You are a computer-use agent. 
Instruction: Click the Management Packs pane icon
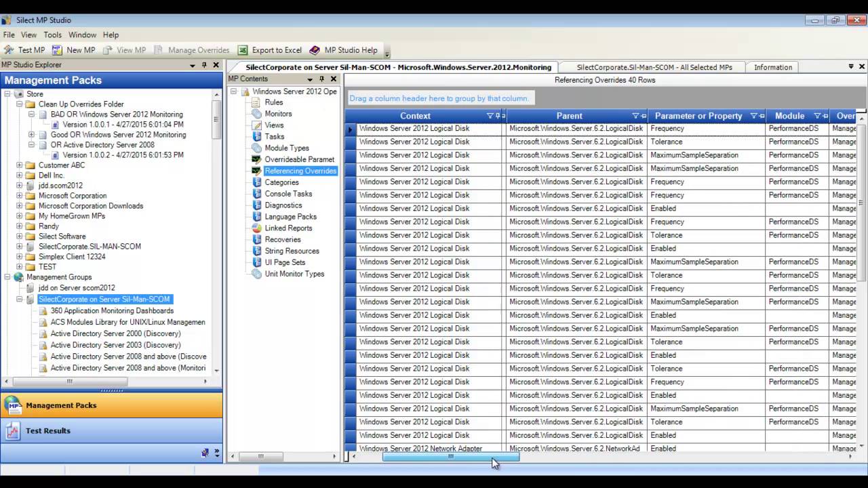[x=12, y=405]
